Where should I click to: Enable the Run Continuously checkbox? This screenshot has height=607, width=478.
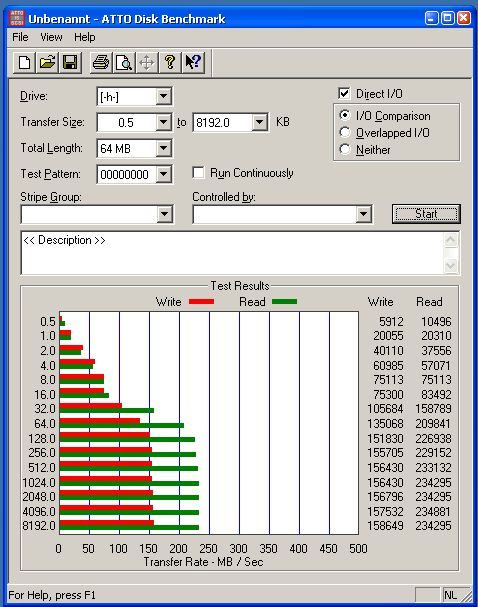coord(198,173)
